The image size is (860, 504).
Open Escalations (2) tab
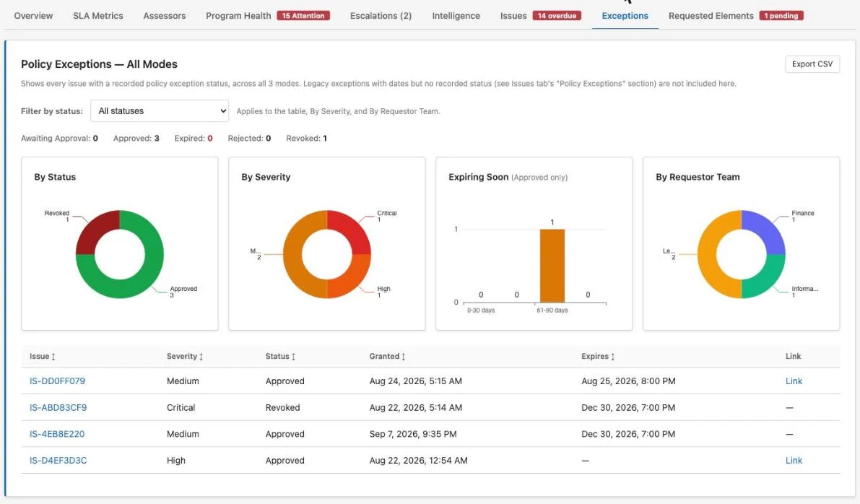381,16
